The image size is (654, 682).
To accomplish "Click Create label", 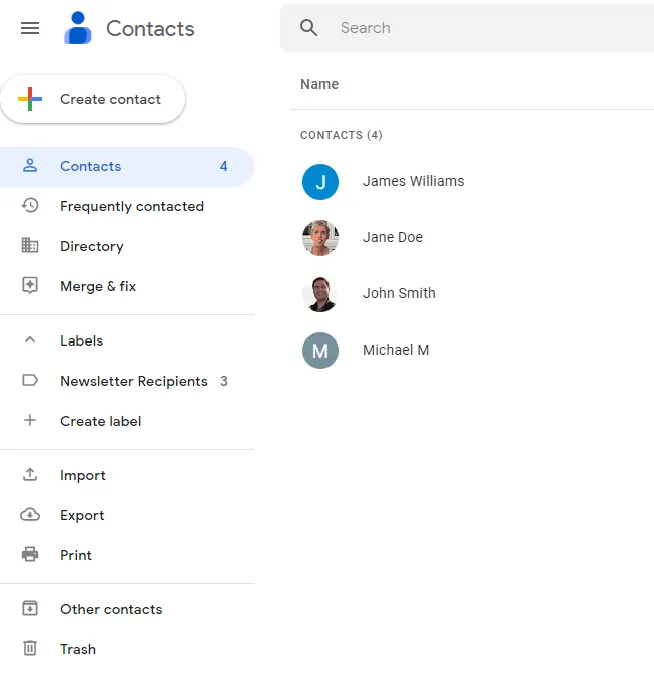I will pyautogui.click(x=127, y=421).
